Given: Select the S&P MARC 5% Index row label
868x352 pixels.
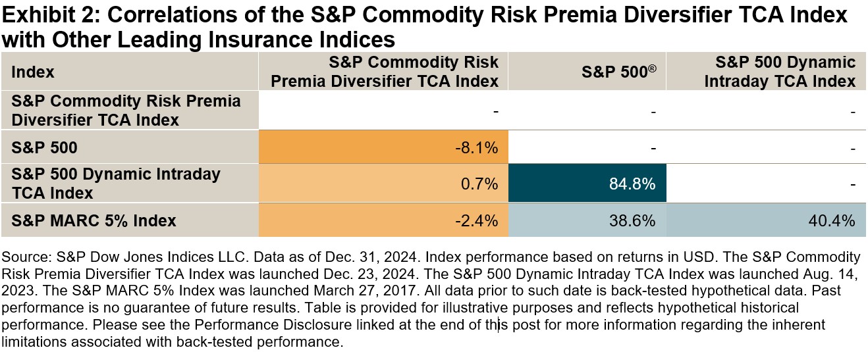Looking at the screenshot, I should coord(94,220).
